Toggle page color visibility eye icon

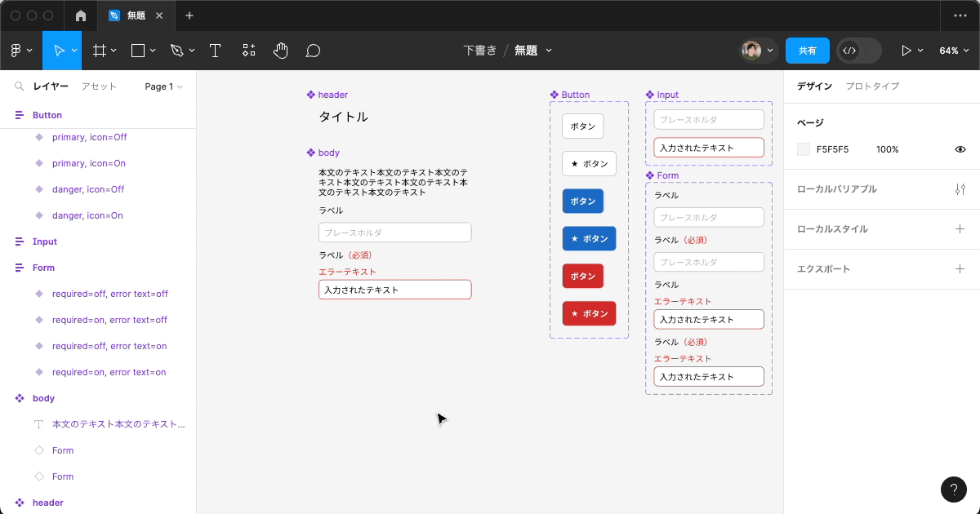(960, 149)
